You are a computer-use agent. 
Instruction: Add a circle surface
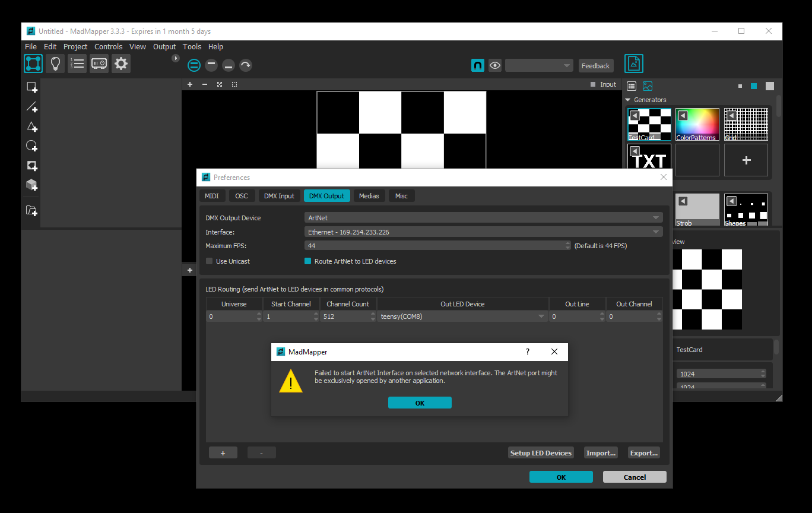coord(32,146)
